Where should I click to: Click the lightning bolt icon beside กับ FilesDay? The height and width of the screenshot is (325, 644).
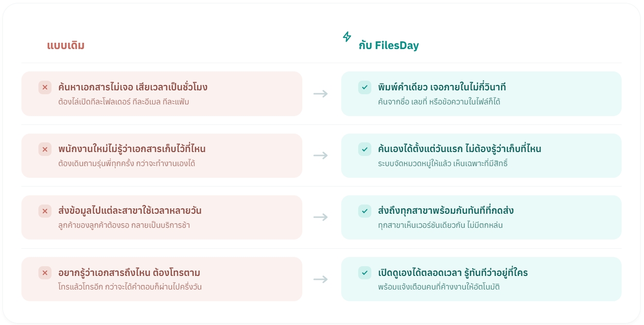click(347, 37)
